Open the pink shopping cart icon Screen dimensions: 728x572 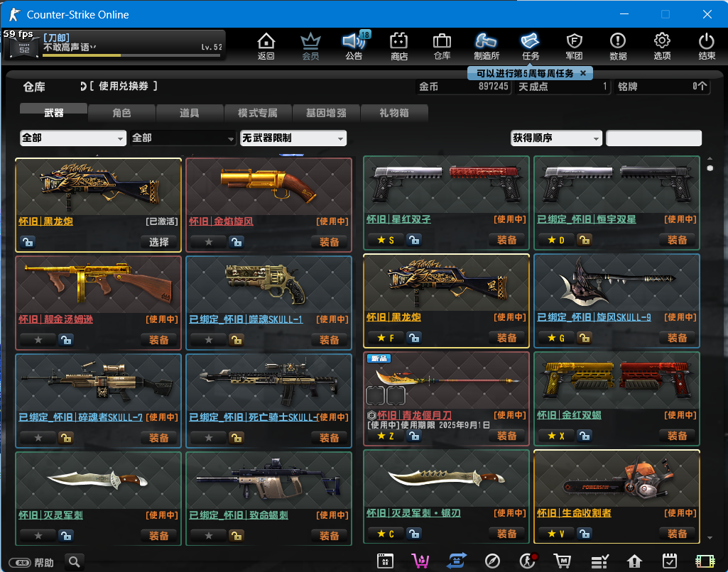click(420, 561)
